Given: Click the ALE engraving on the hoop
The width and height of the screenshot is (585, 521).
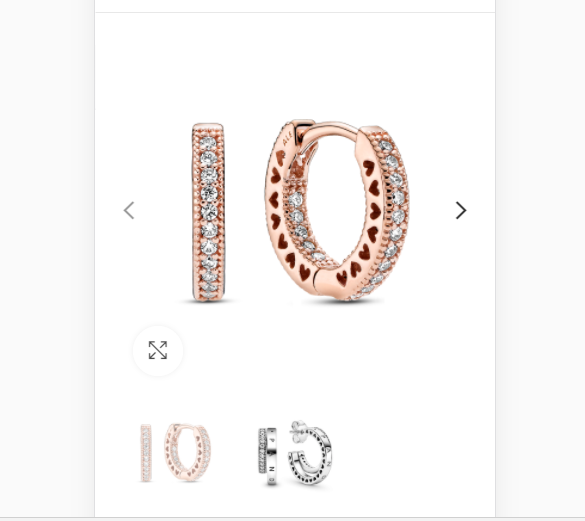Looking at the screenshot, I should click(287, 138).
